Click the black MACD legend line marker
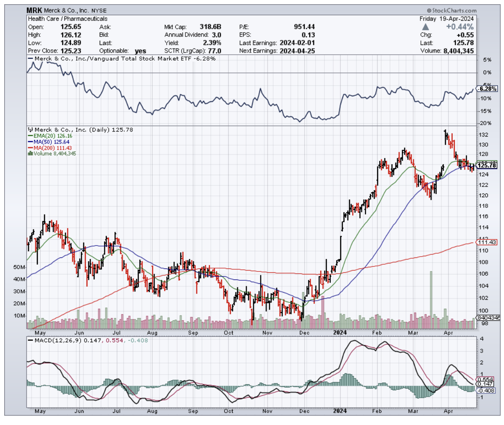The image size is (504, 425). (x=31, y=340)
